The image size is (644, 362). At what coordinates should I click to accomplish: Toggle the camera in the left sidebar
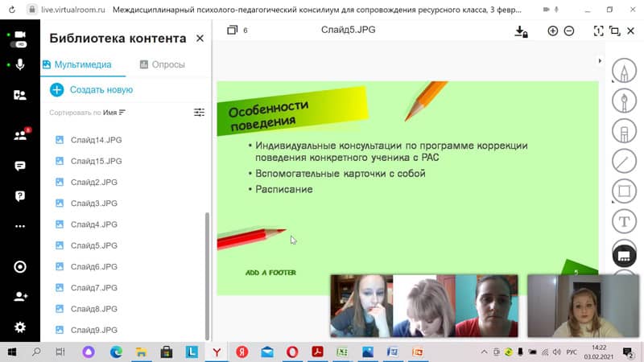point(20,35)
